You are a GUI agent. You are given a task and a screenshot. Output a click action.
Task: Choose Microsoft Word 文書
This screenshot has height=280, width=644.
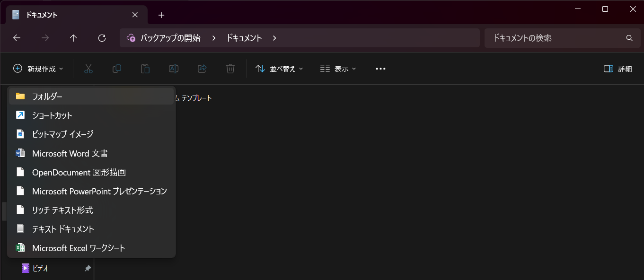[91, 153]
